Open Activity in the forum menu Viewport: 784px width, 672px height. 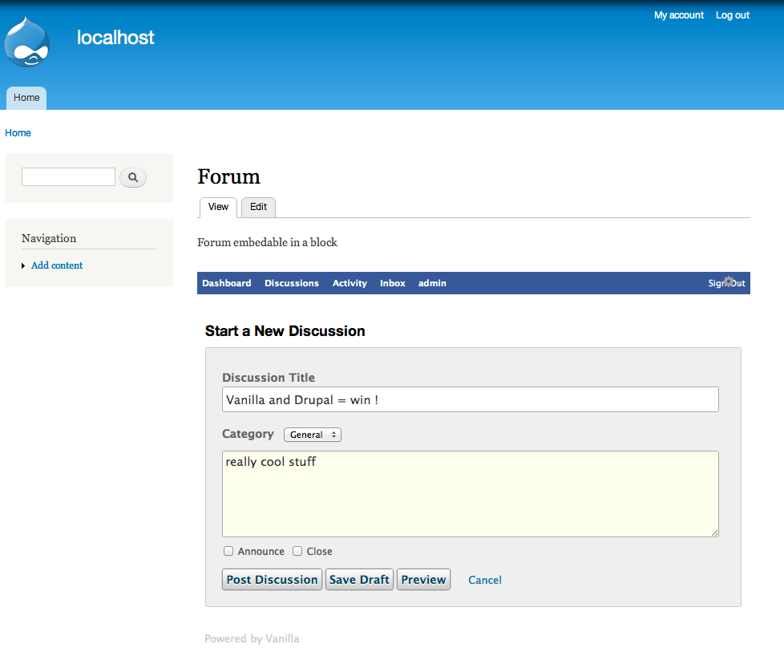tap(350, 283)
